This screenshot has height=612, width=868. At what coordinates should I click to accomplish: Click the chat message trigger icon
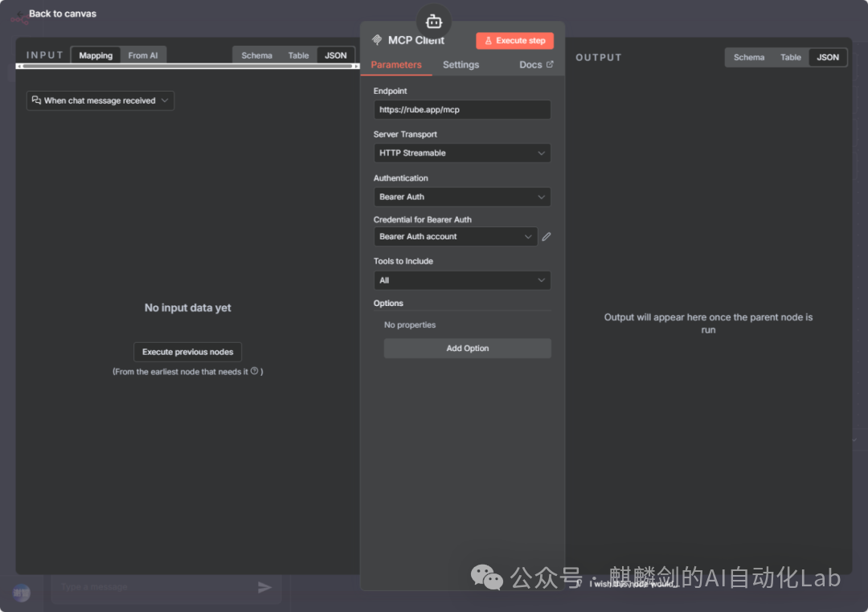36,100
